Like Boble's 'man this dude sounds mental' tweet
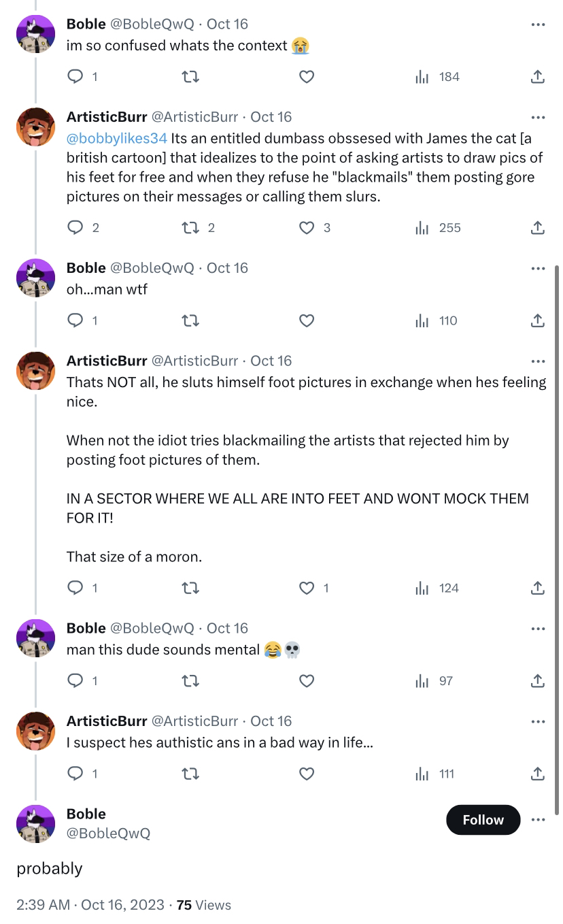Viewport: 563px width, 924px height. click(x=307, y=681)
